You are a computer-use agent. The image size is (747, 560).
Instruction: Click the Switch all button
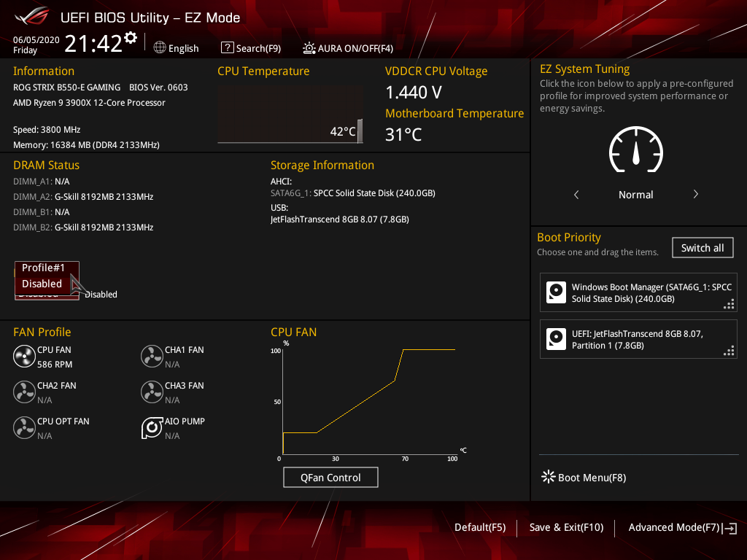(703, 248)
